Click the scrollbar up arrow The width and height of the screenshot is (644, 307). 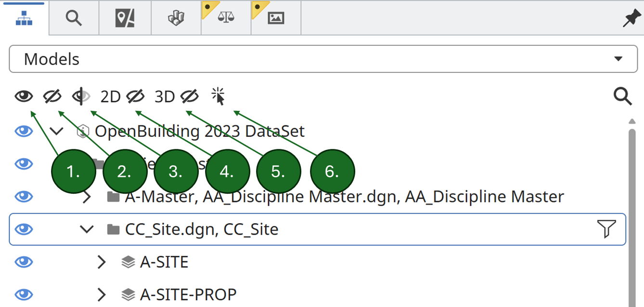[632, 120]
